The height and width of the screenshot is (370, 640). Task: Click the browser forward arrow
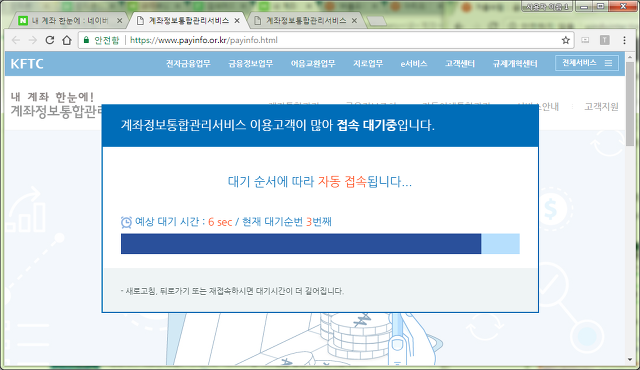click(x=33, y=40)
